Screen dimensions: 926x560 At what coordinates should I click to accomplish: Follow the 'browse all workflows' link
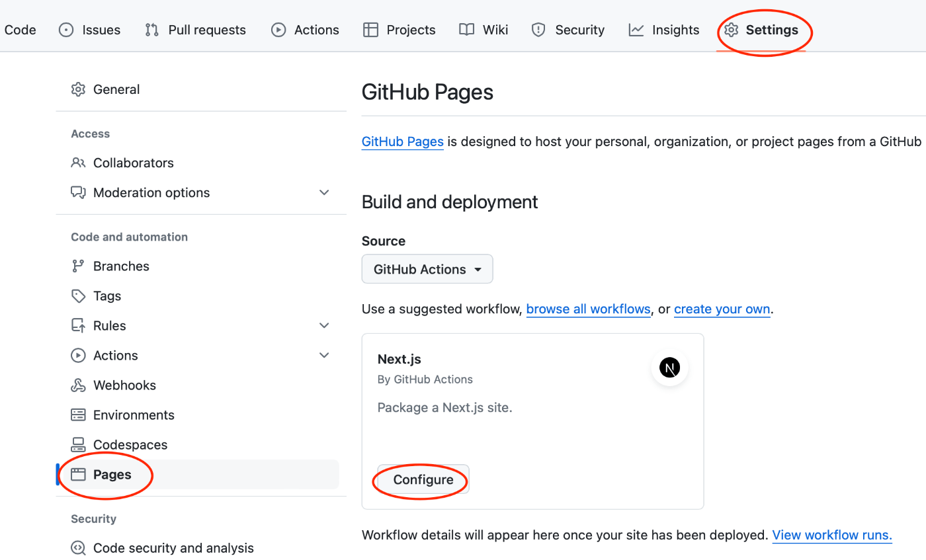(x=588, y=309)
